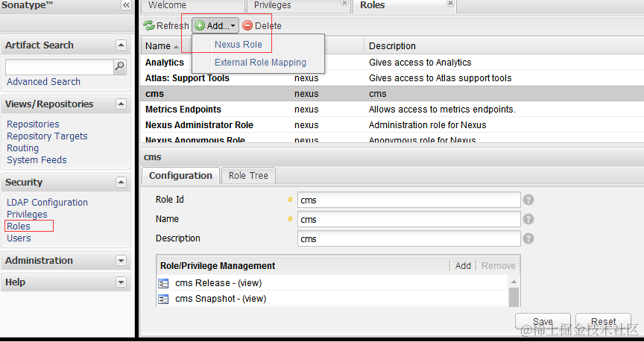Click the Delete toolbar button
Viewport: 644px width, 342px height.
pyautogui.click(x=262, y=26)
